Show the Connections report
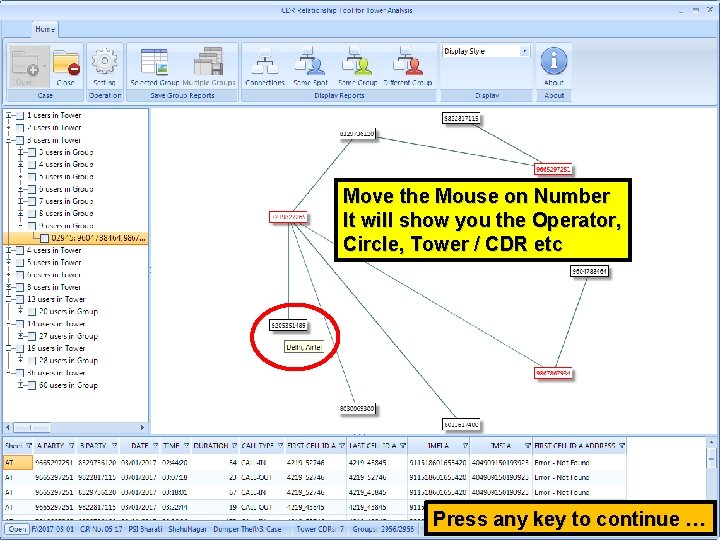This screenshot has height=540, width=720. 265,61
